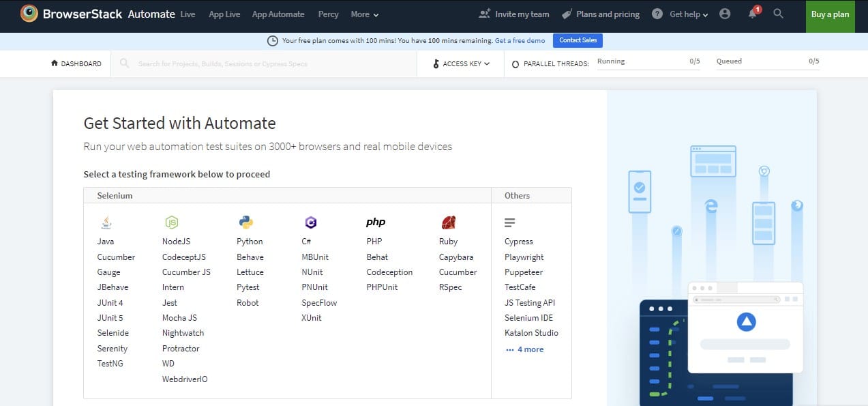
Task: Switch to the App Live tab
Action: [224, 14]
